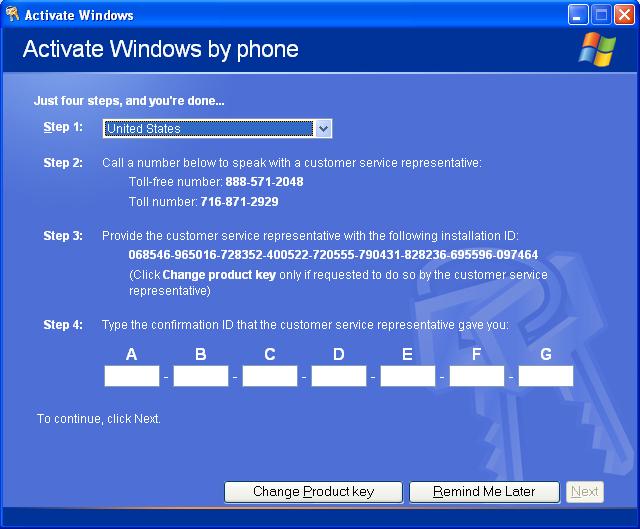Click the greyed-out Next button

[585, 492]
